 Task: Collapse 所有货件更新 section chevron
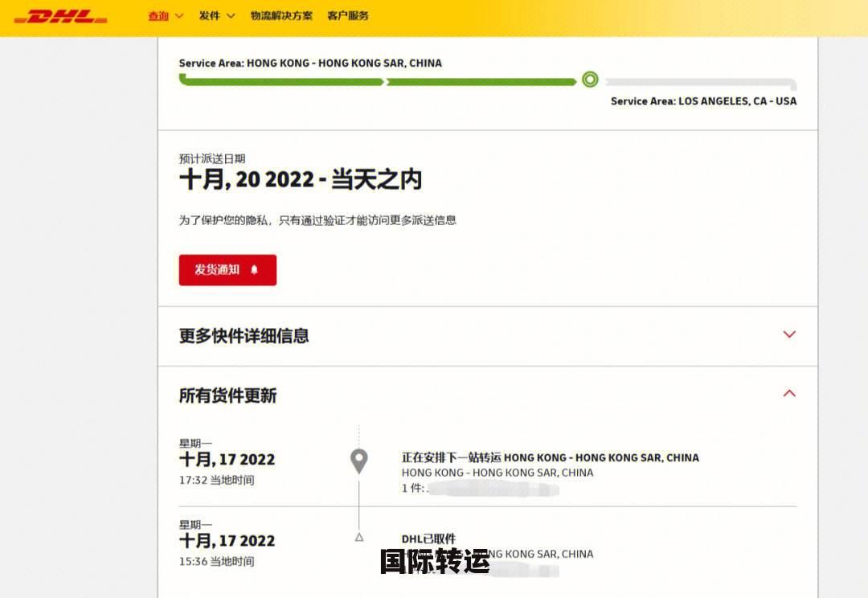(789, 394)
